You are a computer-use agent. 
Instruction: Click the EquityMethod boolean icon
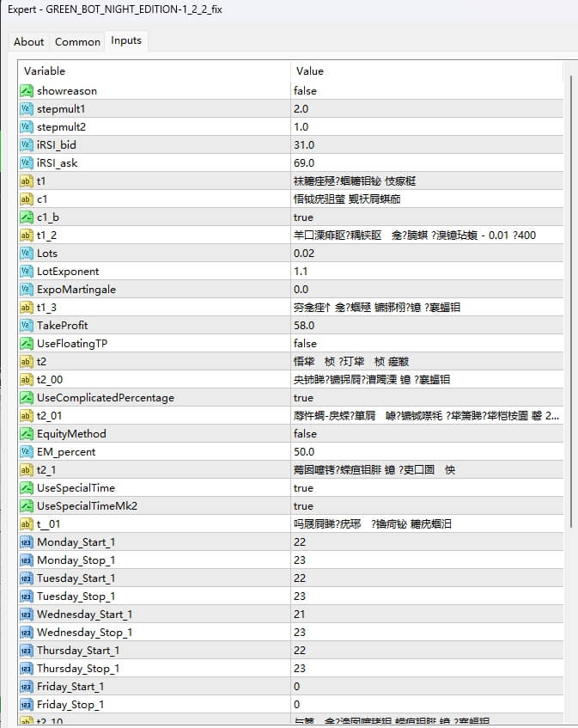pos(27,434)
